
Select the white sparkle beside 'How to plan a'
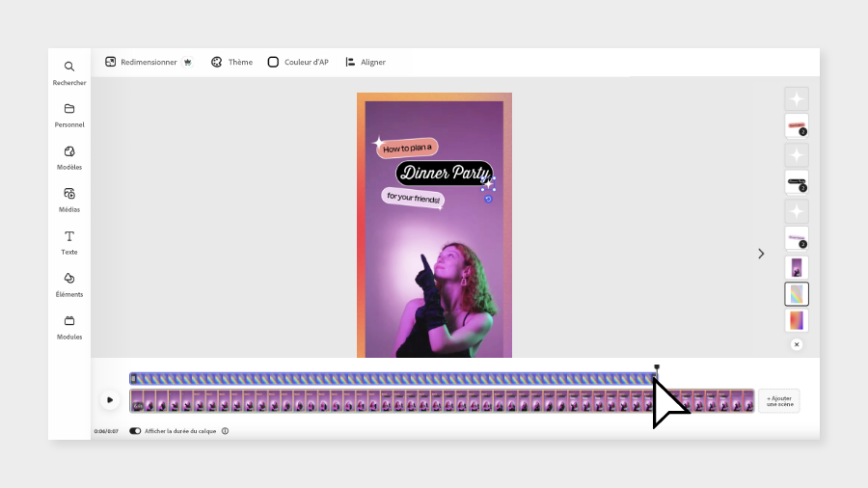click(x=379, y=144)
